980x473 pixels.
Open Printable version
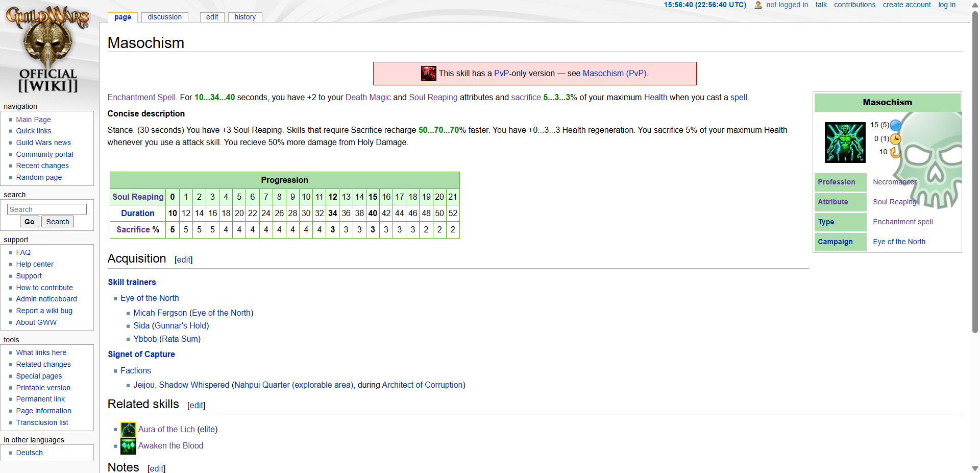(43, 388)
